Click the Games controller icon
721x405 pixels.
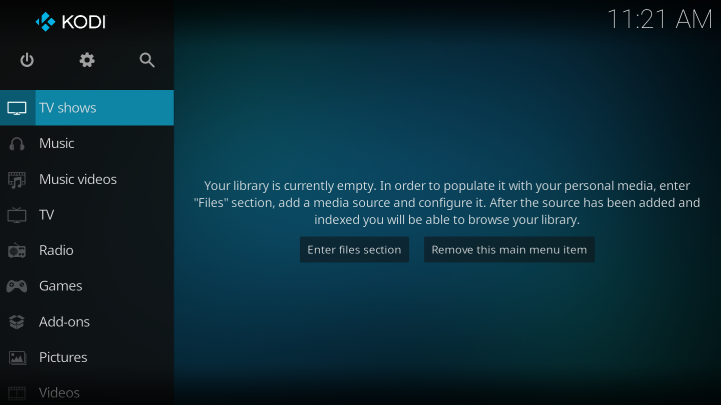point(17,286)
